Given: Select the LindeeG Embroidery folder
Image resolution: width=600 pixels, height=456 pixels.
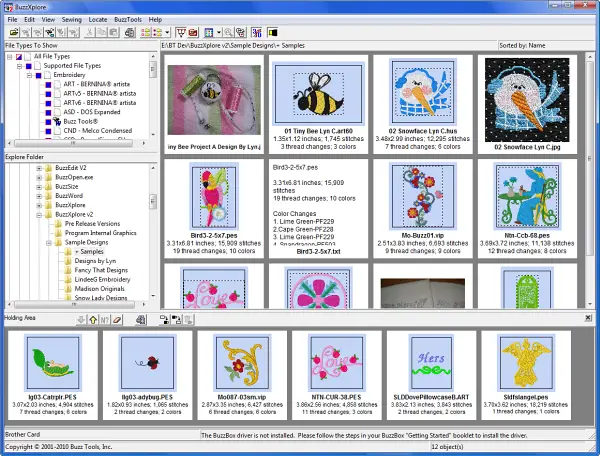Looking at the screenshot, I should [102, 279].
